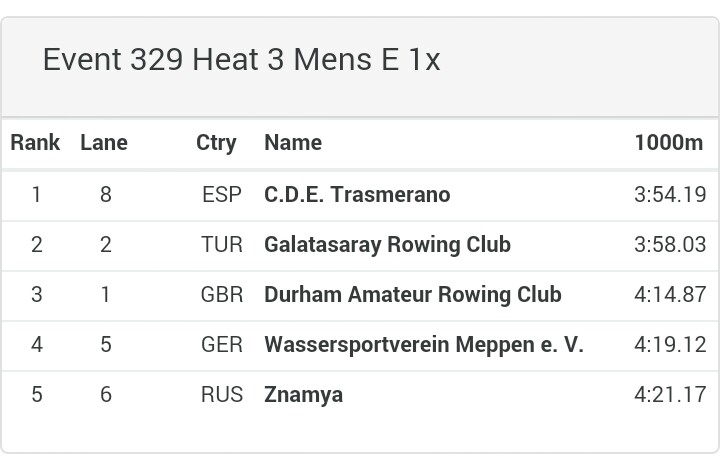Click the 1000m column header
This screenshot has width=720, height=467.
tap(669, 142)
